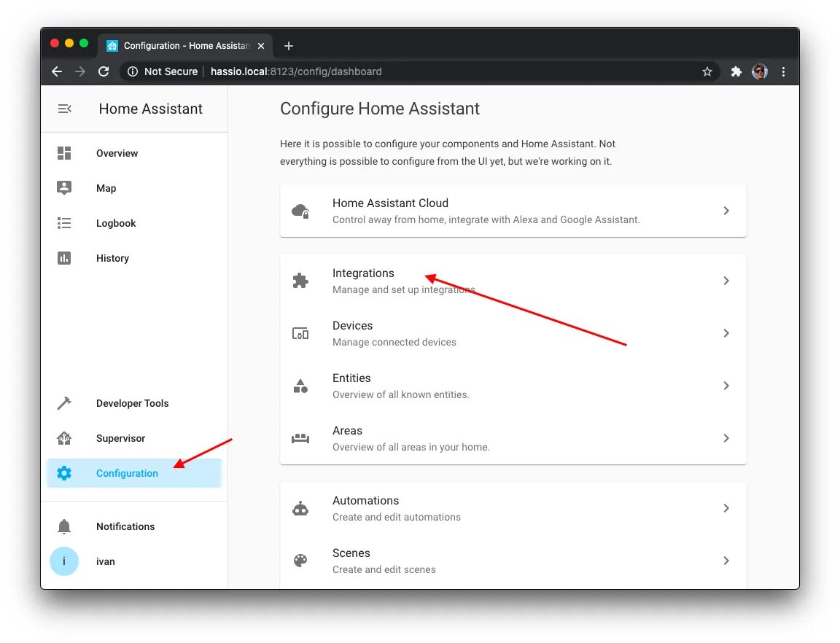Open Notifications in the sidebar
840x643 pixels.
click(x=134, y=527)
